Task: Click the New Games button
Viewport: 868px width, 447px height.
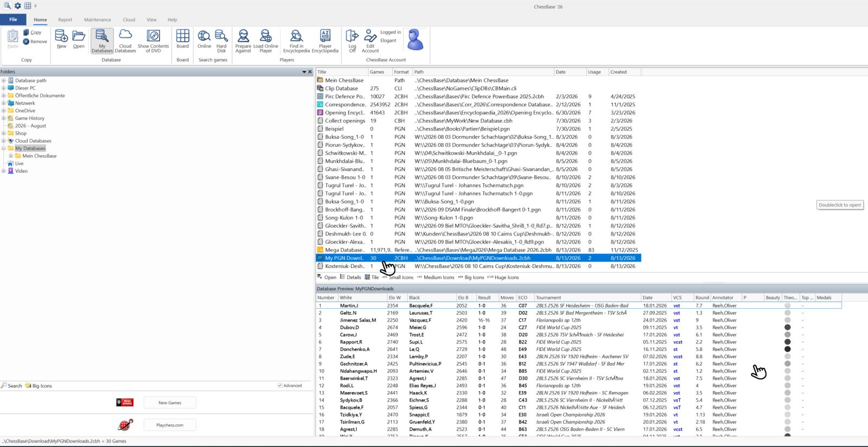Action: tap(170, 403)
